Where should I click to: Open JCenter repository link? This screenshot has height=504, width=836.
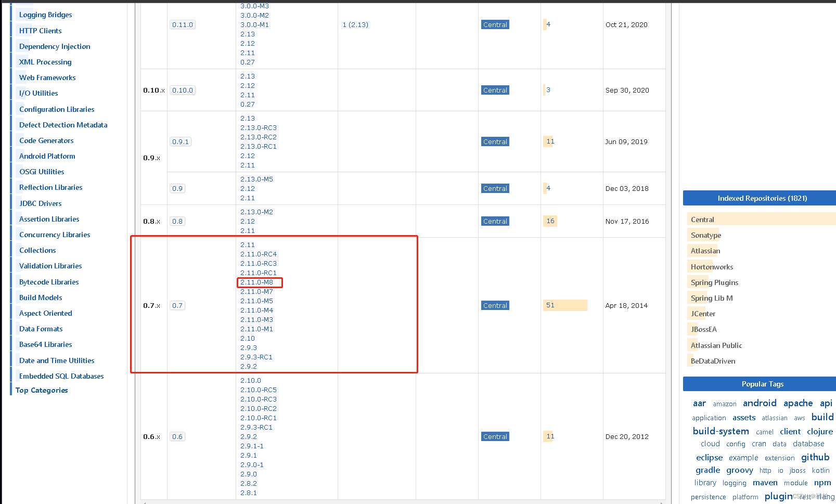tap(703, 314)
